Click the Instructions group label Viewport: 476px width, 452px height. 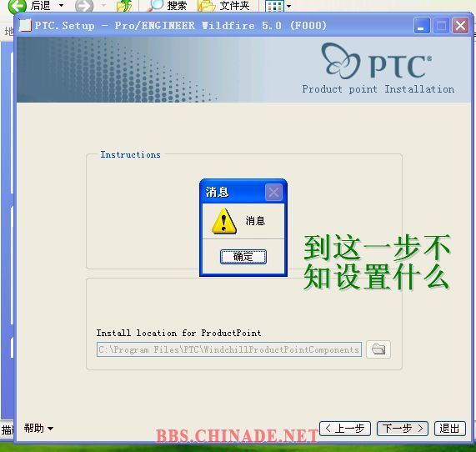coord(131,154)
